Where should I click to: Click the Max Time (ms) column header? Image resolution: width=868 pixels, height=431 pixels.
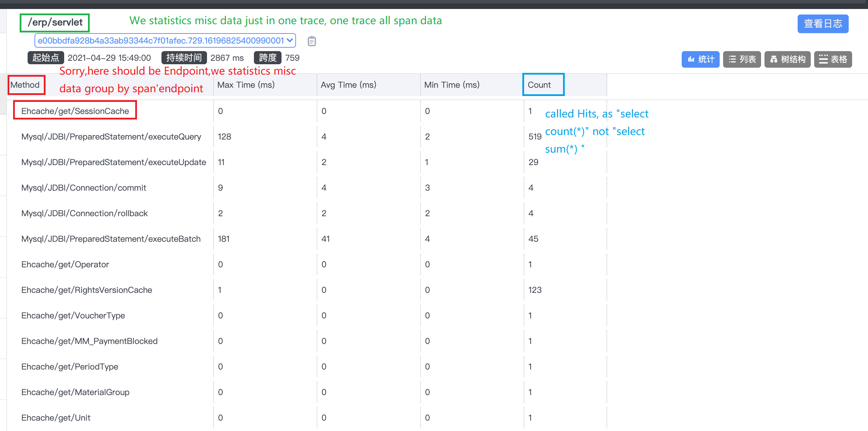246,85
